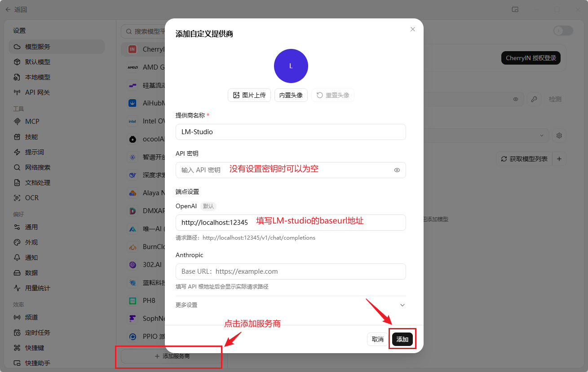Expand the 更多设置 section
588x372 pixels.
pos(291,305)
